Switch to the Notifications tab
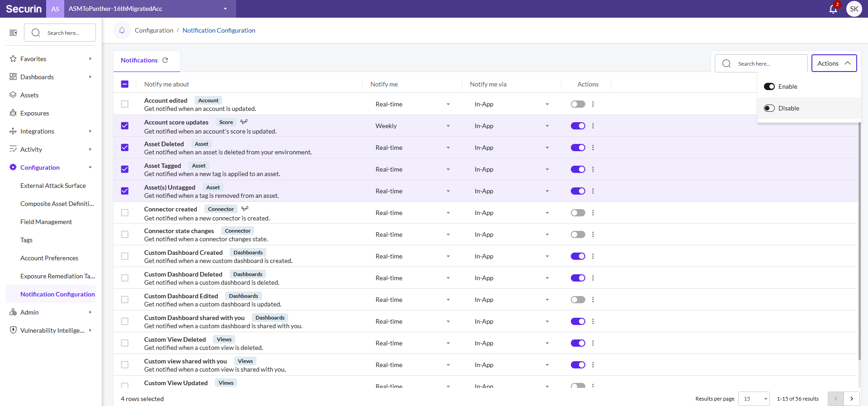 139,60
